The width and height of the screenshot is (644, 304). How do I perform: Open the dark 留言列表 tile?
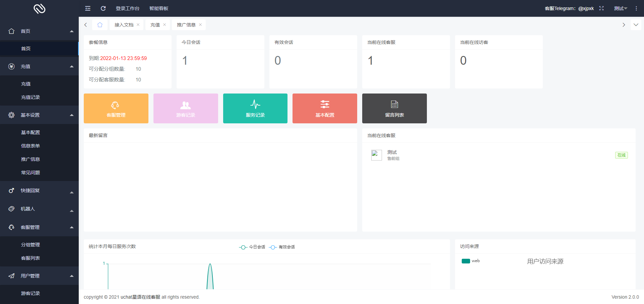[394, 108]
